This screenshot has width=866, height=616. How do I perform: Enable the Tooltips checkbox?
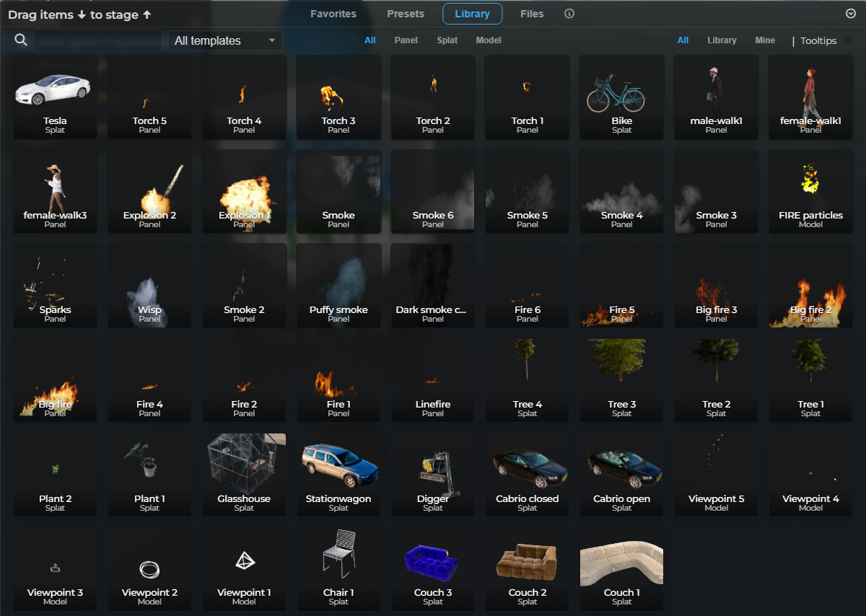coord(848,40)
